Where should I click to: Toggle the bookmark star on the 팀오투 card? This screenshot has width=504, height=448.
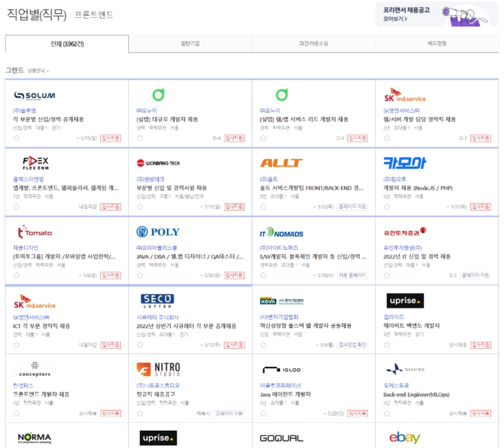[x=386, y=207]
